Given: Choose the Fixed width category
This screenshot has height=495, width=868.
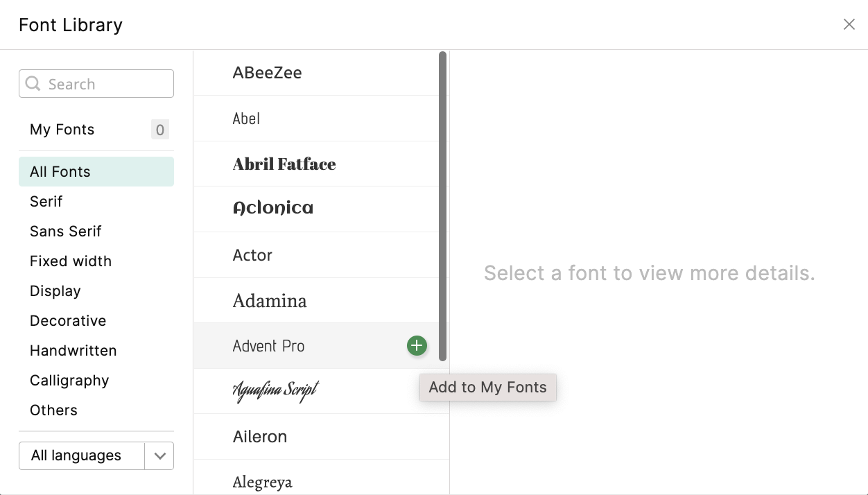Looking at the screenshot, I should (x=71, y=261).
